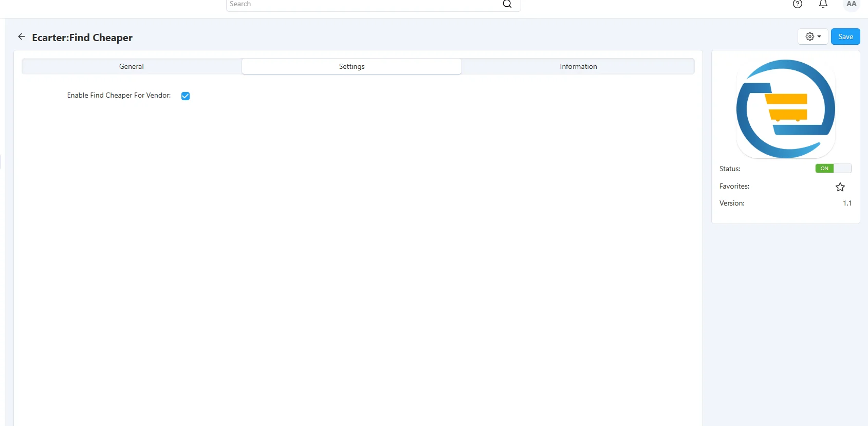The image size is (868, 426).
Task: Add add-on to favorites with star icon
Action: (x=840, y=187)
